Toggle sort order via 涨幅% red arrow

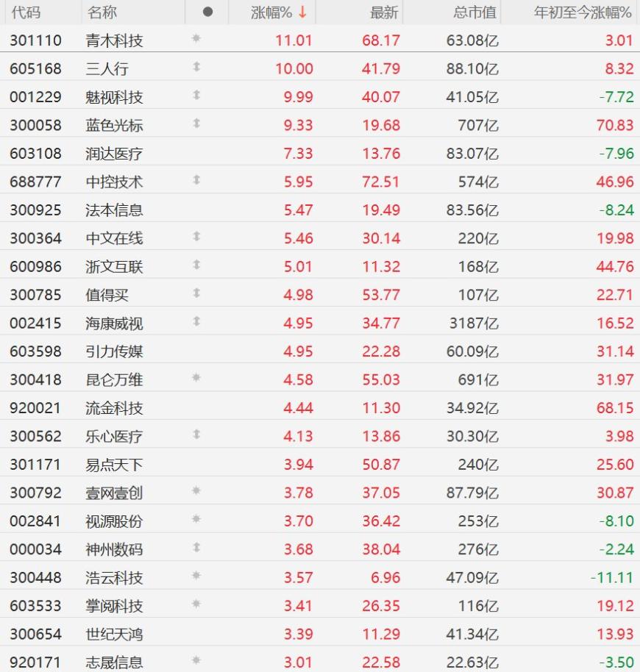click(302, 12)
